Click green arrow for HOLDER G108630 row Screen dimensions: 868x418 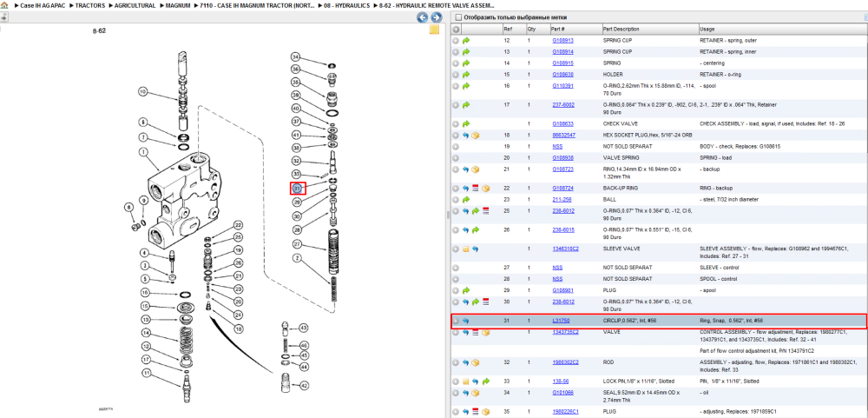[466, 74]
